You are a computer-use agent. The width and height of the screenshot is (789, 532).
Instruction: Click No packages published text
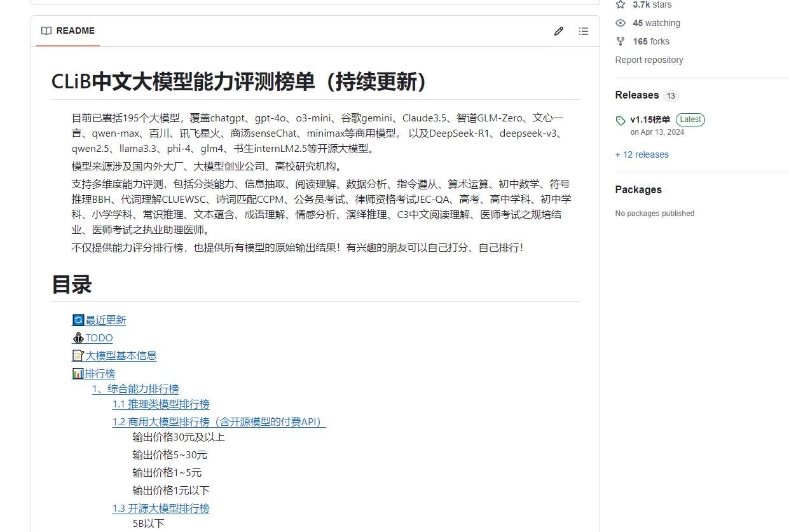click(x=655, y=214)
